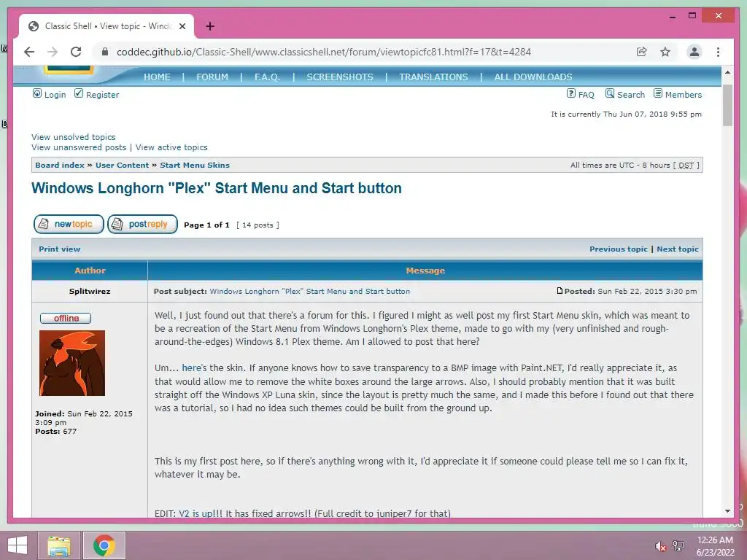
Task: Click the Register checkmark icon
Action: coord(79,93)
